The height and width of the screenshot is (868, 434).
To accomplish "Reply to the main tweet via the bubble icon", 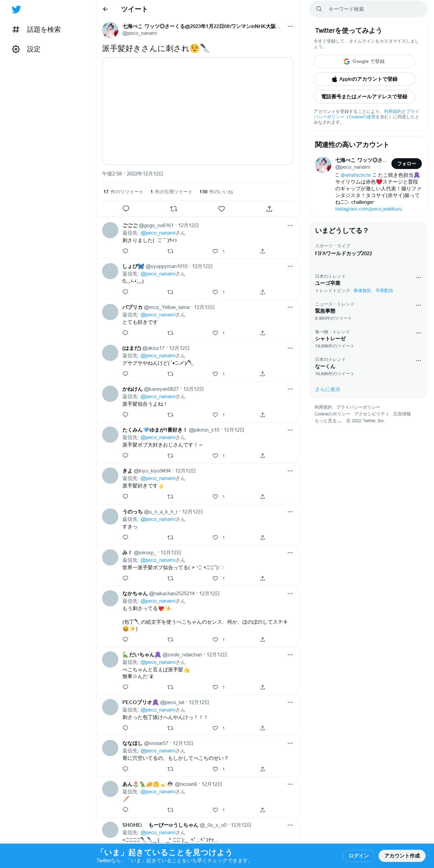I will point(126,209).
